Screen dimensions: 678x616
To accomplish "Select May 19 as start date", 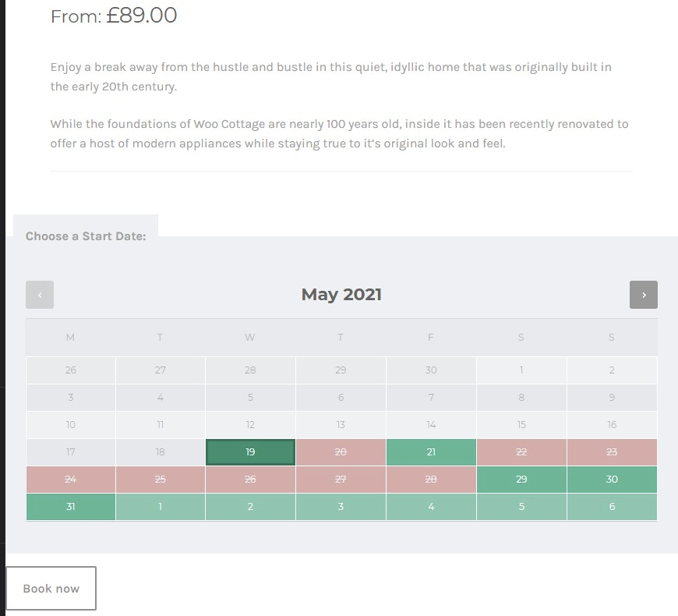I will tap(250, 452).
